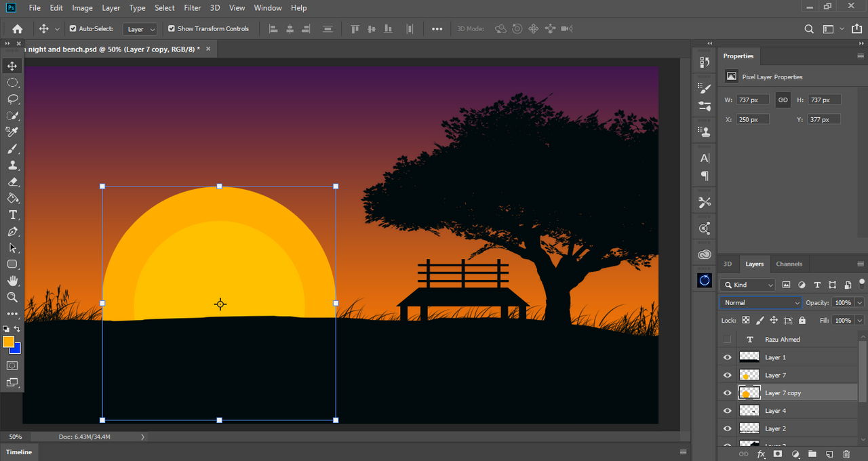Select the Zoom tool

pyautogui.click(x=12, y=298)
